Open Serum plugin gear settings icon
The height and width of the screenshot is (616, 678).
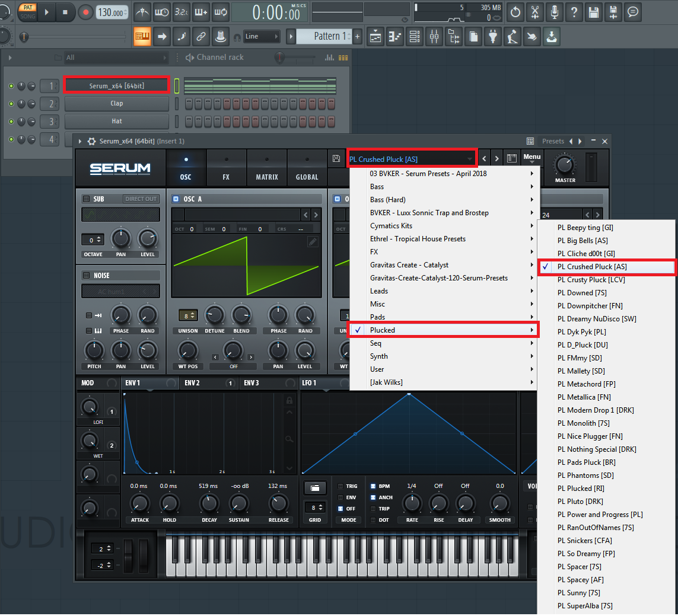[92, 141]
